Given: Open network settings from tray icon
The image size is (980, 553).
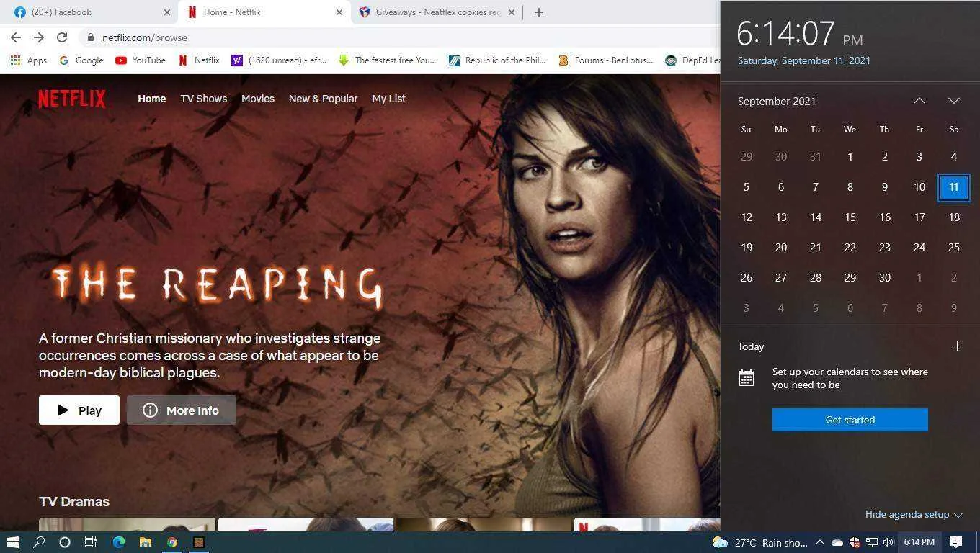Looking at the screenshot, I should pyautogui.click(x=872, y=542).
